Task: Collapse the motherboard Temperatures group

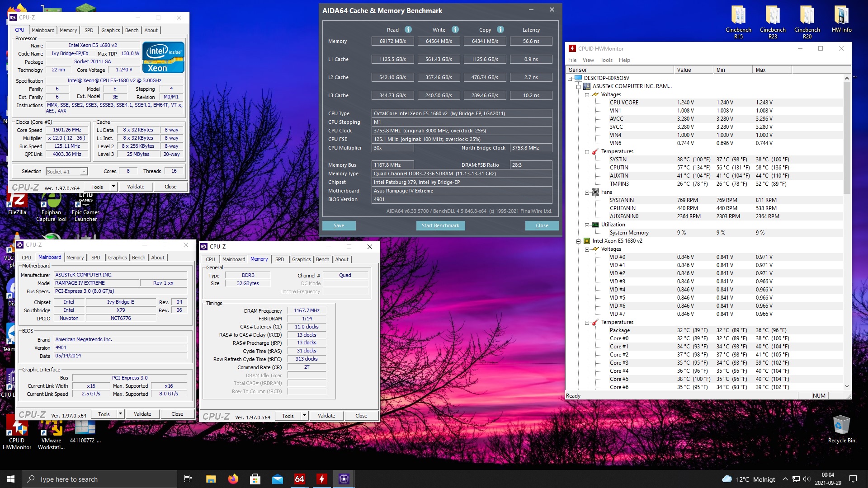Action: pyautogui.click(x=587, y=151)
